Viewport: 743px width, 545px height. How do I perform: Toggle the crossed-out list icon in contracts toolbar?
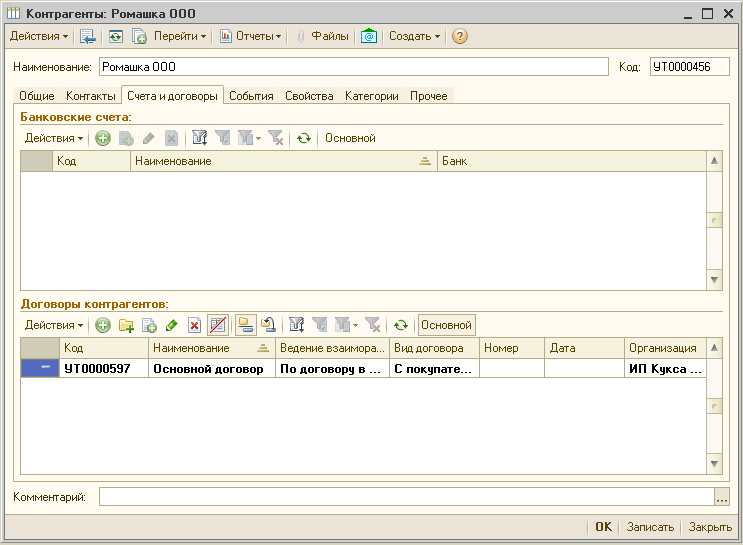[218, 325]
